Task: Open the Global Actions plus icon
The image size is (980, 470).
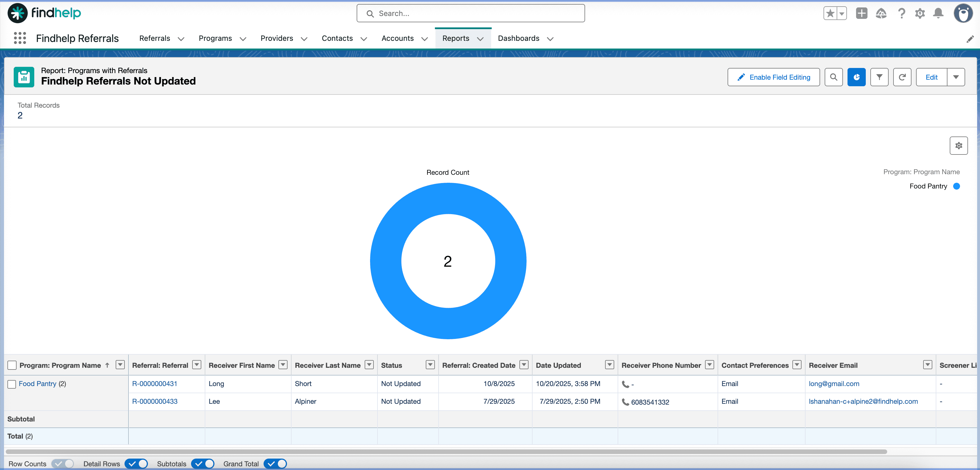Action: pos(861,13)
